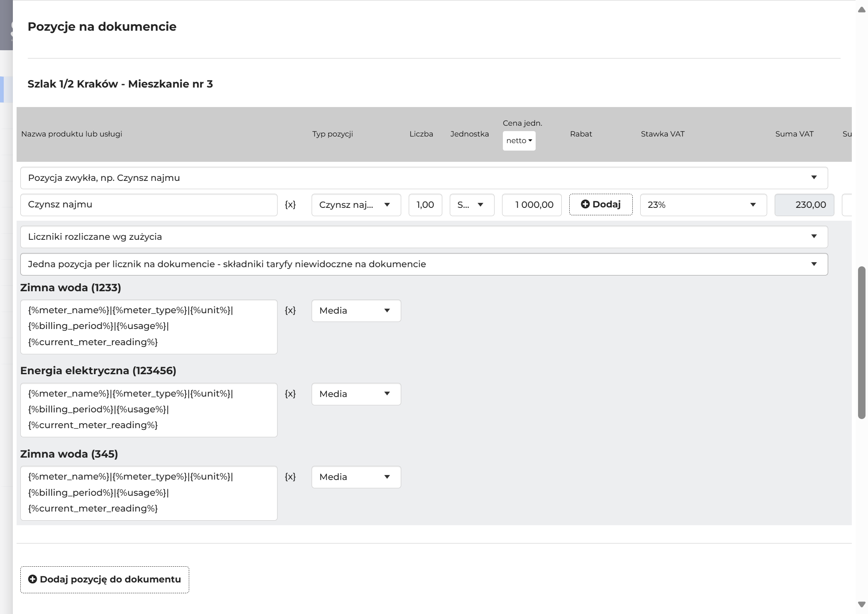Open variables picker for Zimna woda (345)
This screenshot has width=868, height=614.
coord(290,477)
